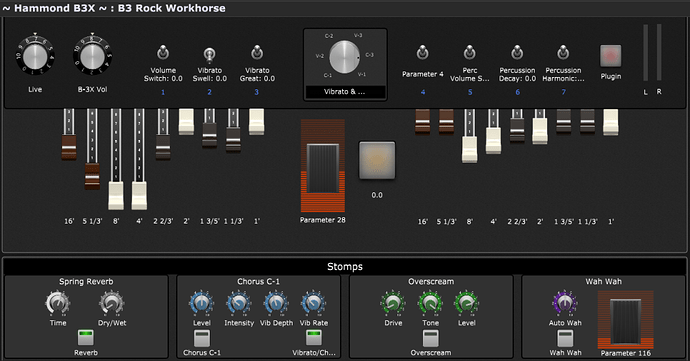690x361 pixels.
Task: Click the upper manual 1' drawbar
Action: [x=257, y=122]
